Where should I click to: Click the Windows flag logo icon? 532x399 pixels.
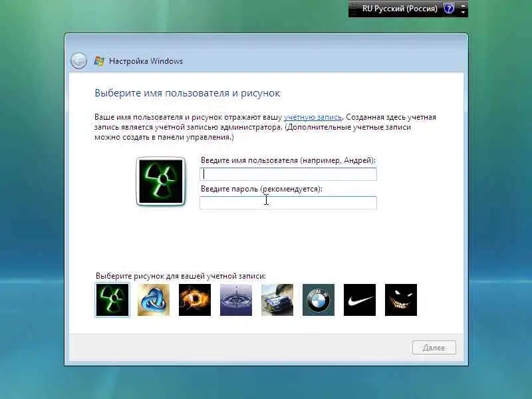point(99,61)
